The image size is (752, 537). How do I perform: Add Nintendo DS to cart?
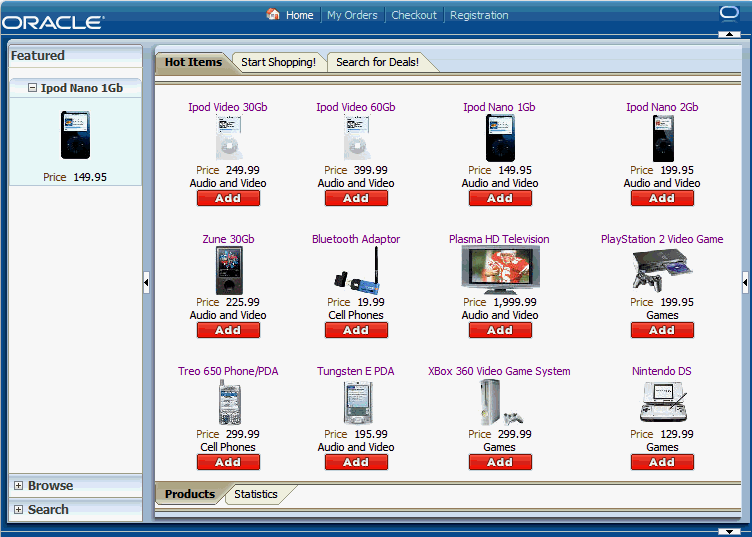(662, 462)
